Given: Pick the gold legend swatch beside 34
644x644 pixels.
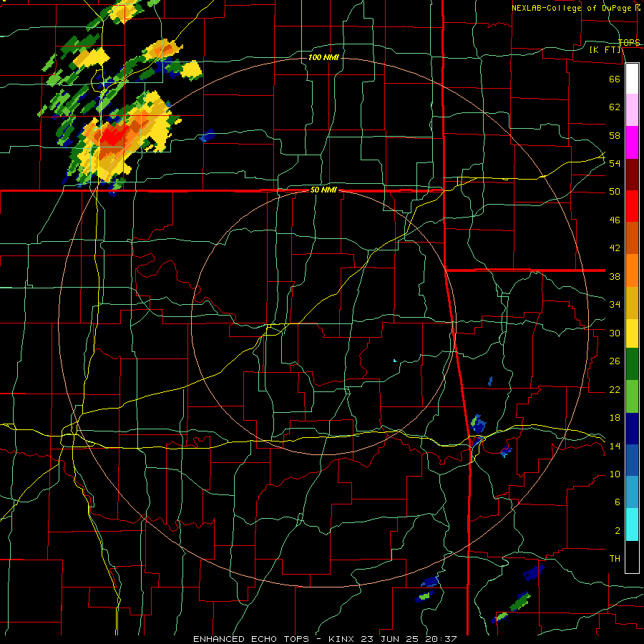Looking at the screenshot, I should (632, 303).
